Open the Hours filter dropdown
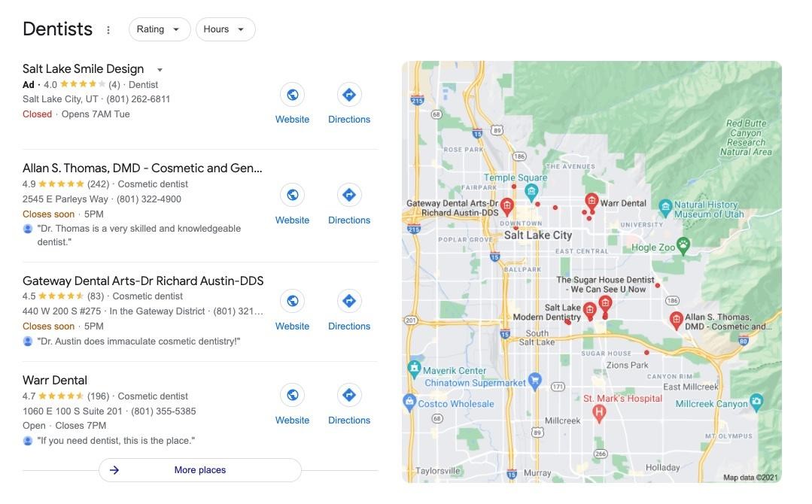 [x=225, y=29]
